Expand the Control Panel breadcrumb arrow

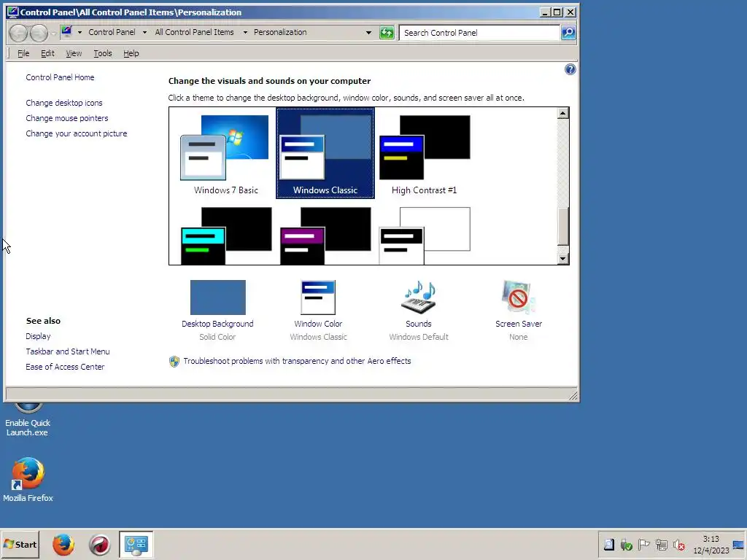click(x=145, y=32)
